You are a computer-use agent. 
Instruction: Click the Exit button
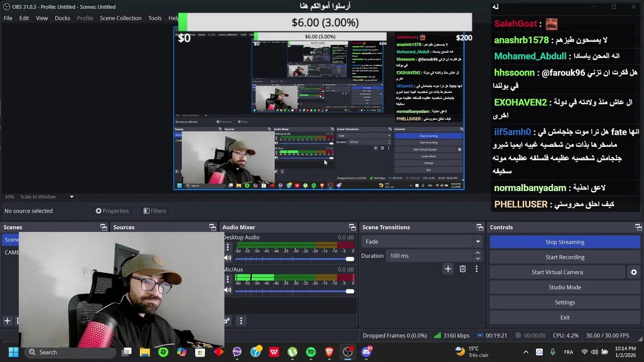[565, 317]
